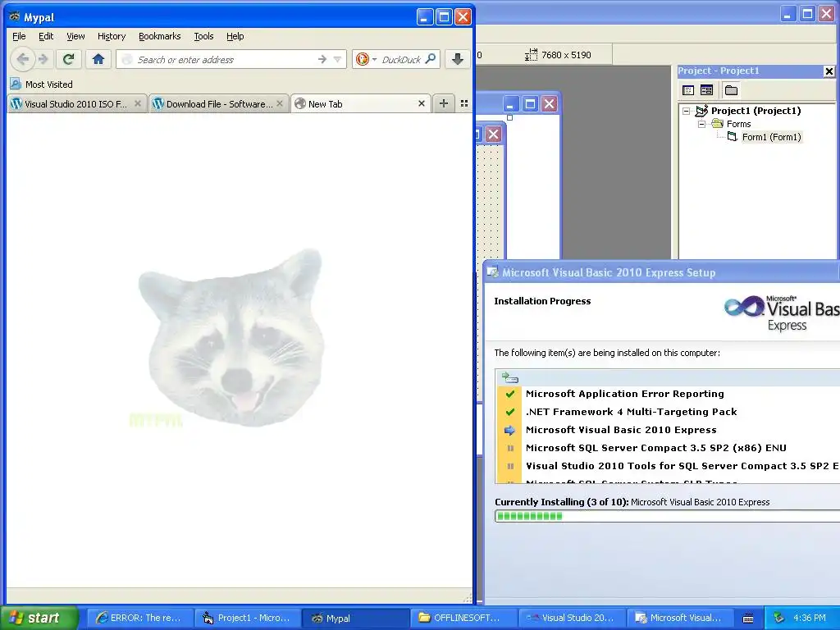Click the 4:36 PM system clock
The image size is (840, 630).
pyautogui.click(x=810, y=618)
